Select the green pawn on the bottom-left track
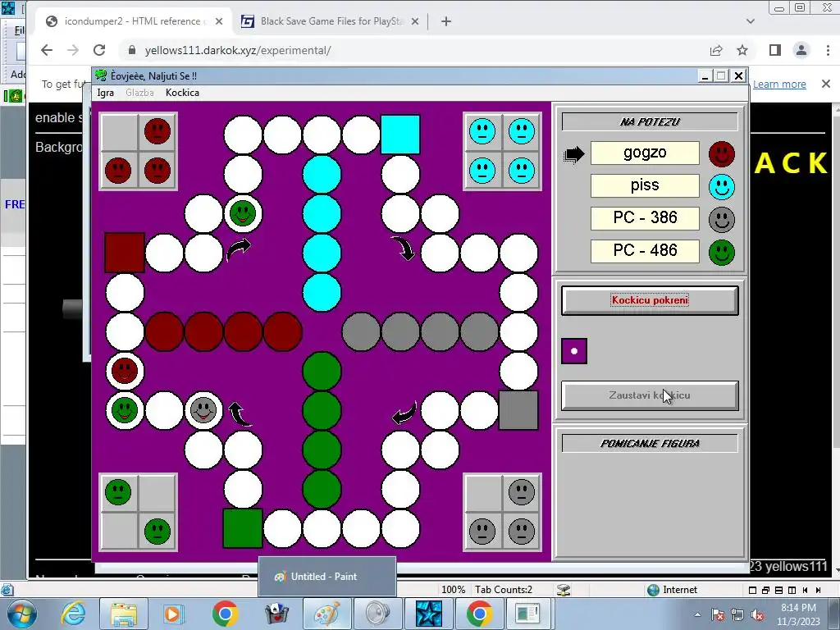 click(x=125, y=410)
